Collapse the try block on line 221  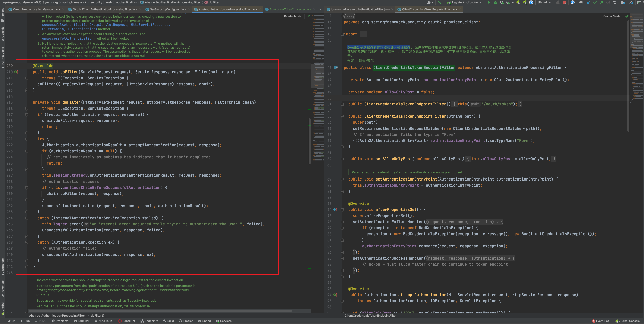tap(27, 139)
